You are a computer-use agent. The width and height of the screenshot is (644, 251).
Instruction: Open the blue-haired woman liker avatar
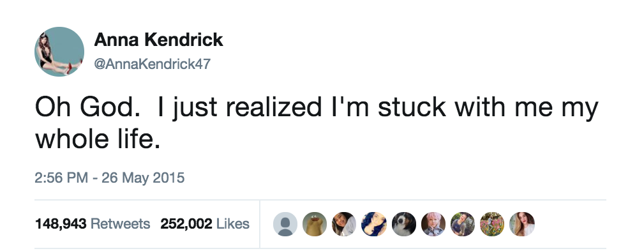coord(374,224)
